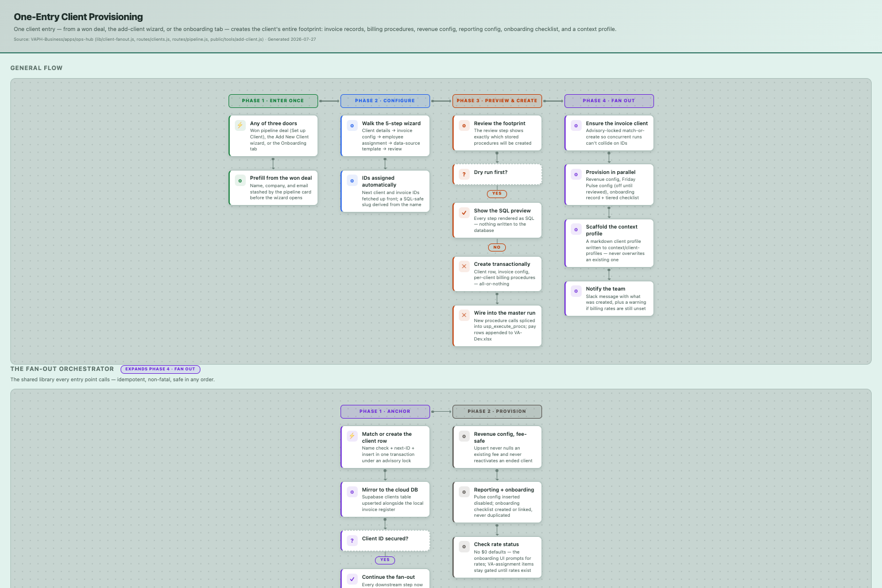Click the checkmark icon on Continue the fan-out
The image size is (882, 588).
[352, 579]
